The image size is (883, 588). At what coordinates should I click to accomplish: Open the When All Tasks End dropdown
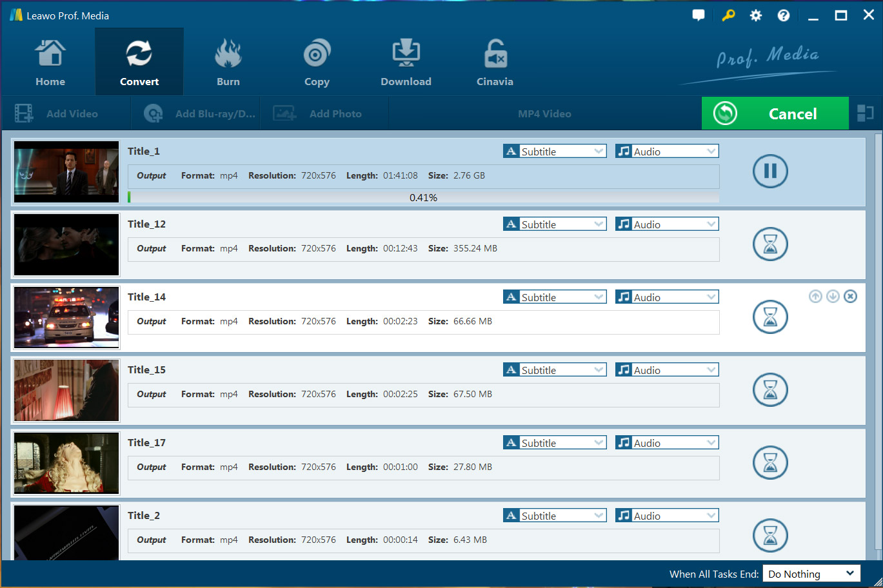pos(811,574)
